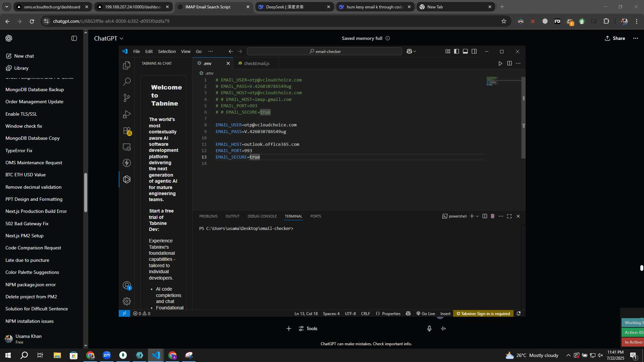Expand VS Code menu overflow ellipsis
The height and width of the screenshot is (362, 644).
(211, 51)
